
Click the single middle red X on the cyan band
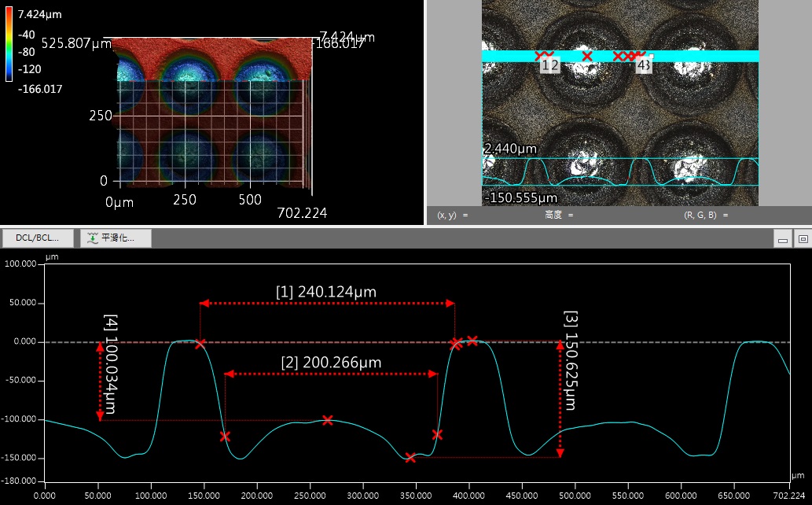pos(586,56)
